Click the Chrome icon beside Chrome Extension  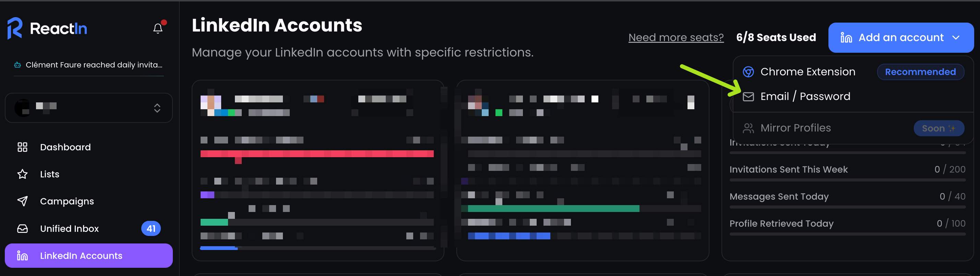[748, 72]
